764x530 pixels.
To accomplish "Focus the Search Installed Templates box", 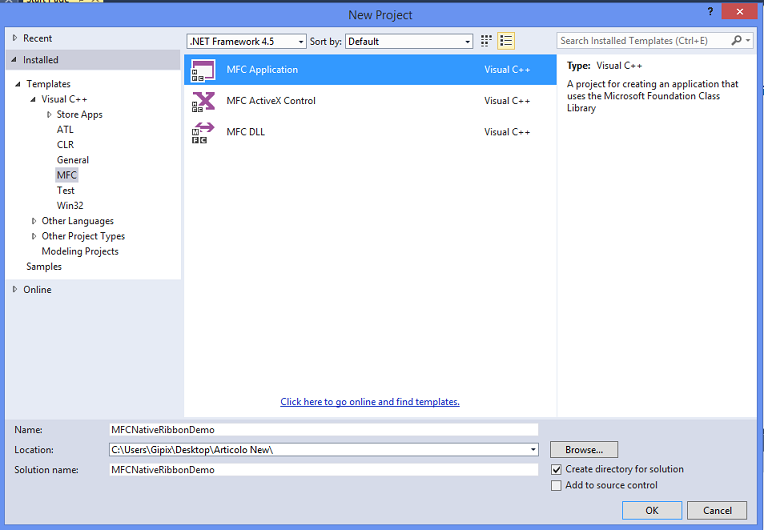I will tap(643, 40).
